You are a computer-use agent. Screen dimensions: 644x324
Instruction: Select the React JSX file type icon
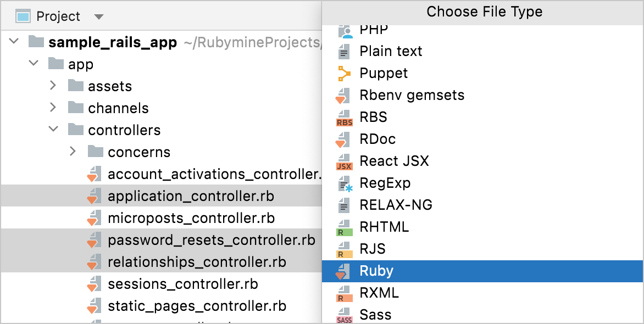(x=343, y=161)
